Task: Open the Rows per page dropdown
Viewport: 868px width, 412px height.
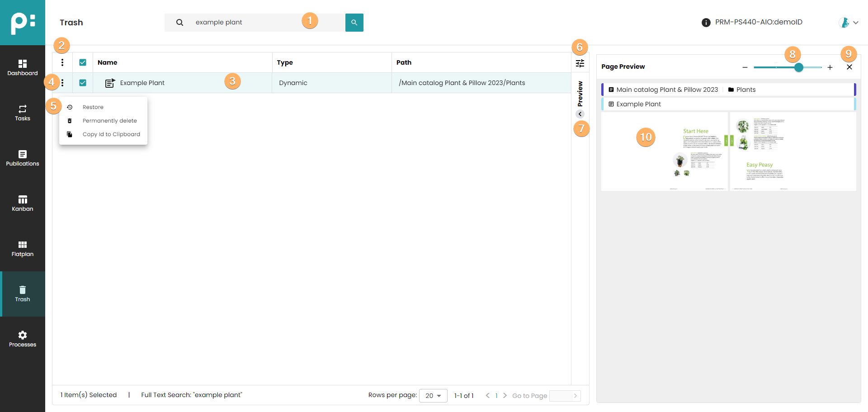Action: 433,396
